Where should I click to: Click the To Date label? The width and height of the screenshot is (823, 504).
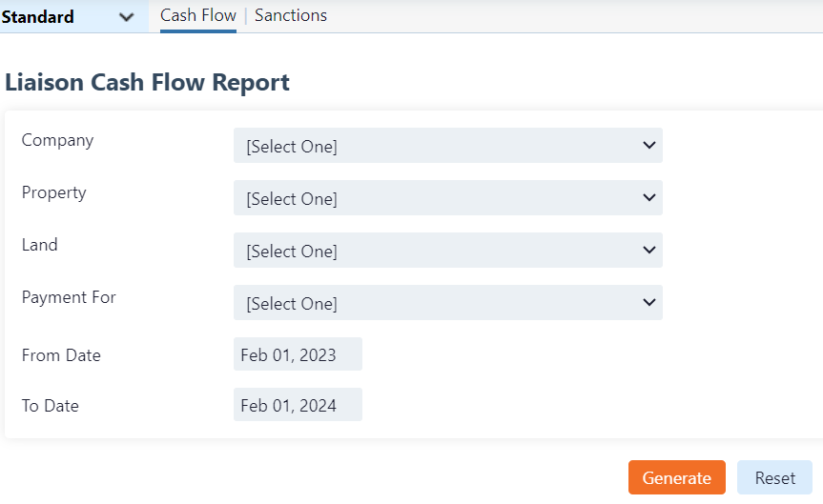pos(51,406)
